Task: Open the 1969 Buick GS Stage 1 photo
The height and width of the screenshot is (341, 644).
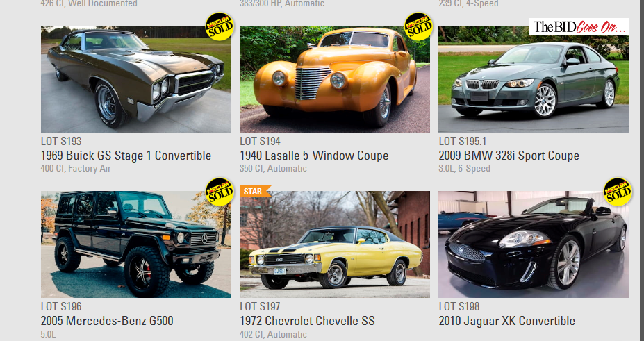Action: pyautogui.click(x=136, y=79)
